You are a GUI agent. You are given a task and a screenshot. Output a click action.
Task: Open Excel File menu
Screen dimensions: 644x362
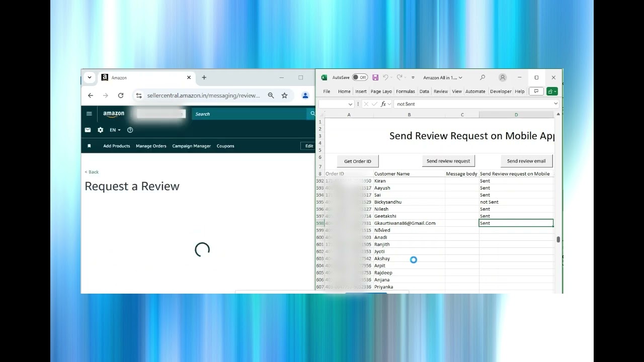[x=327, y=92]
